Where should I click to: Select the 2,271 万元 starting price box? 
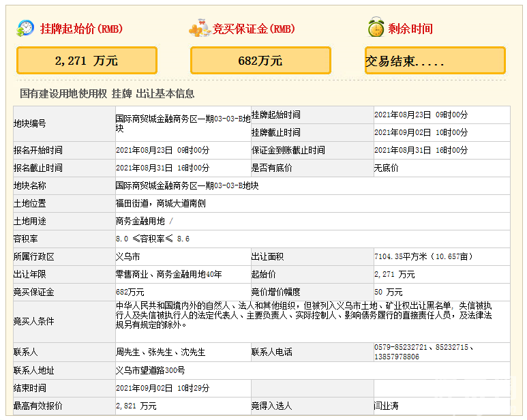(87, 61)
